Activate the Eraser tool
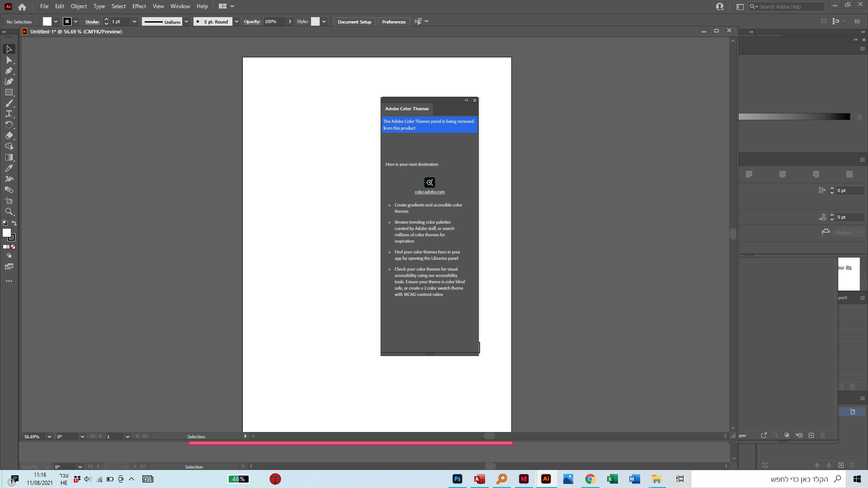The height and width of the screenshot is (488, 868). (9, 136)
